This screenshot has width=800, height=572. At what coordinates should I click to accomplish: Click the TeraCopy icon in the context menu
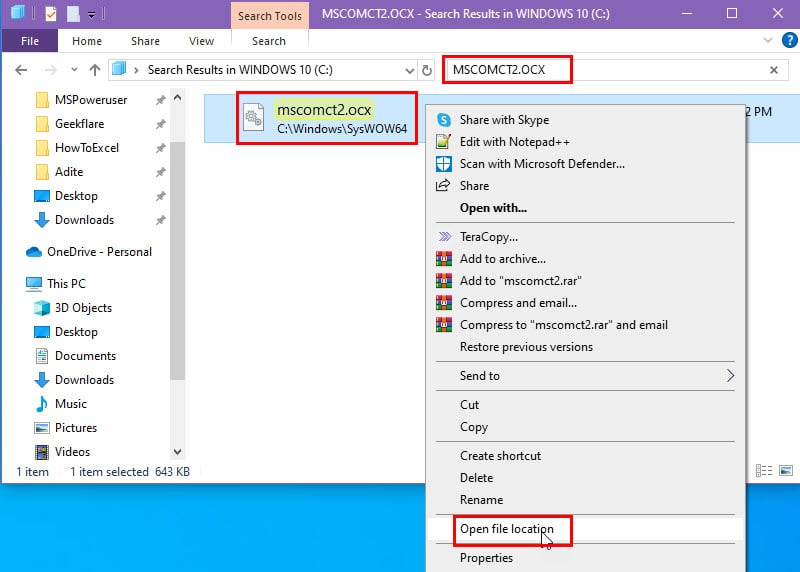pos(445,237)
